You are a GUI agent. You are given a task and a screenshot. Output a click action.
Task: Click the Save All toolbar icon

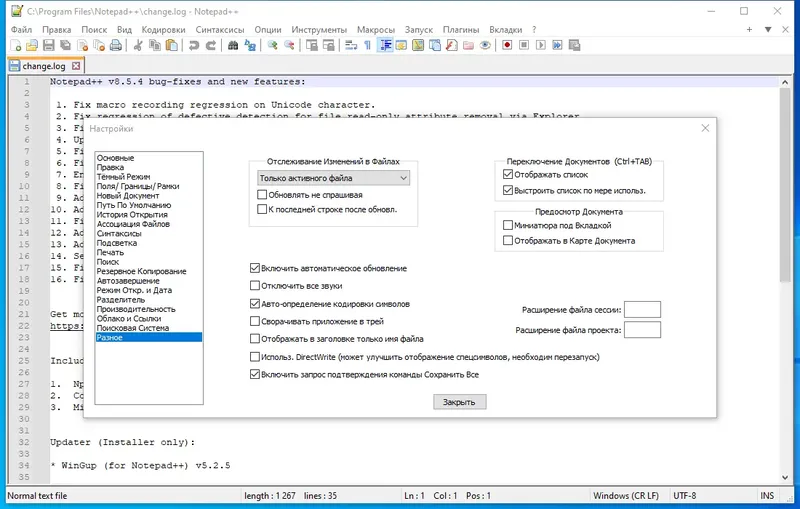(x=65, y=45)
